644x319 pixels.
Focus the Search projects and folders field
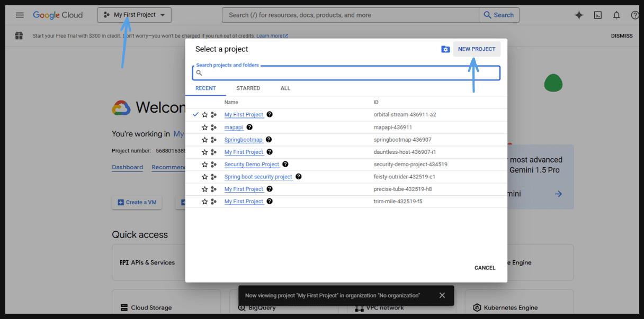coord(346,73)
